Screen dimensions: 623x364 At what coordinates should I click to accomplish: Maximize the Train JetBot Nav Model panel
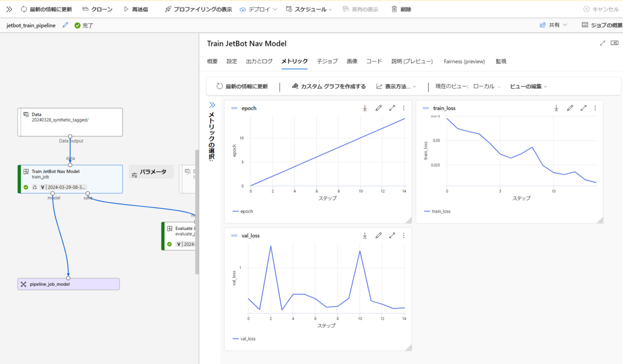click(603, 44)
